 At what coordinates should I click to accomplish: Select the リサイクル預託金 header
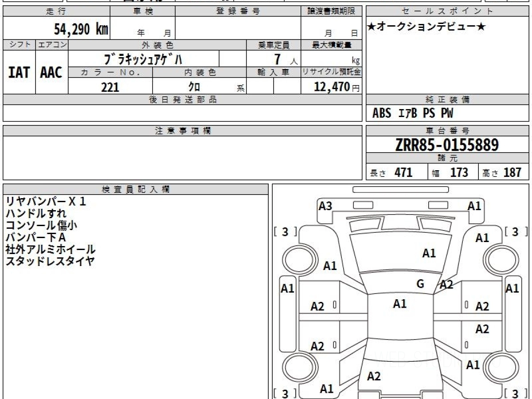tap(331, 72)
